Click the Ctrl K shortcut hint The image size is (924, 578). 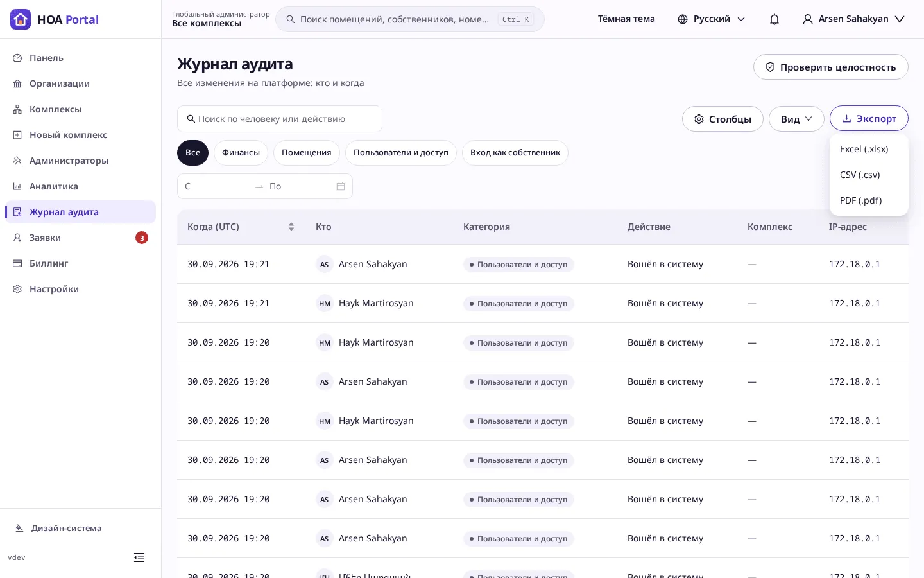(516, 19)
